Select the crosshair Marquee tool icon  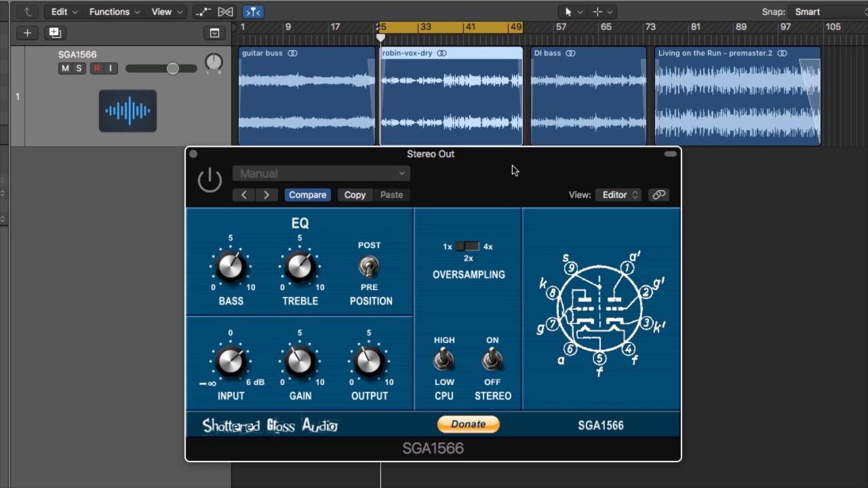click(597, 12)
